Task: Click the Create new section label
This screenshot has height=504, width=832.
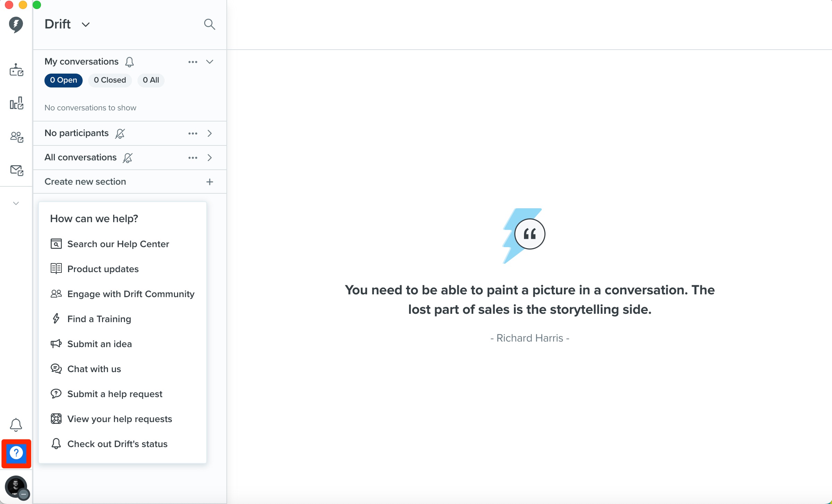Action: pos(85,182)
